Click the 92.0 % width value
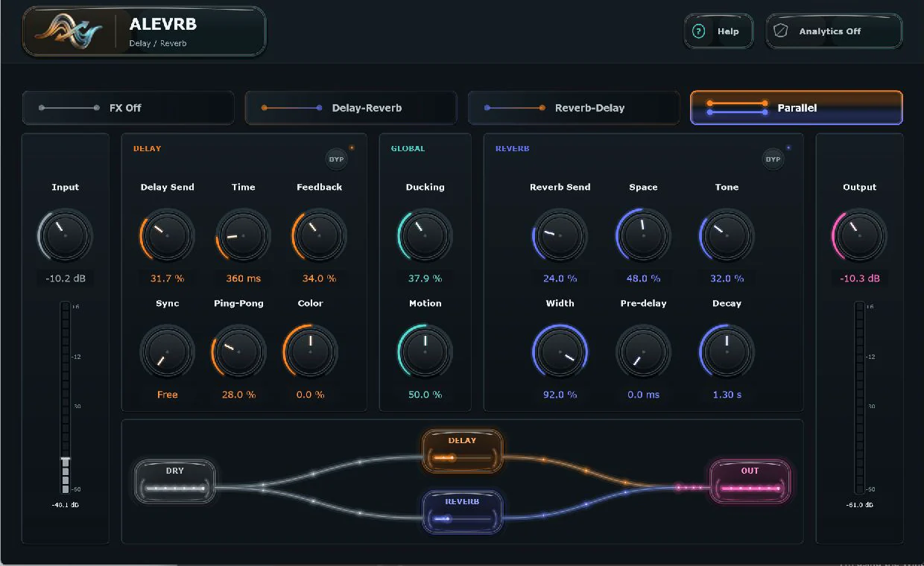The image size is (924, 566). point(560,395)
